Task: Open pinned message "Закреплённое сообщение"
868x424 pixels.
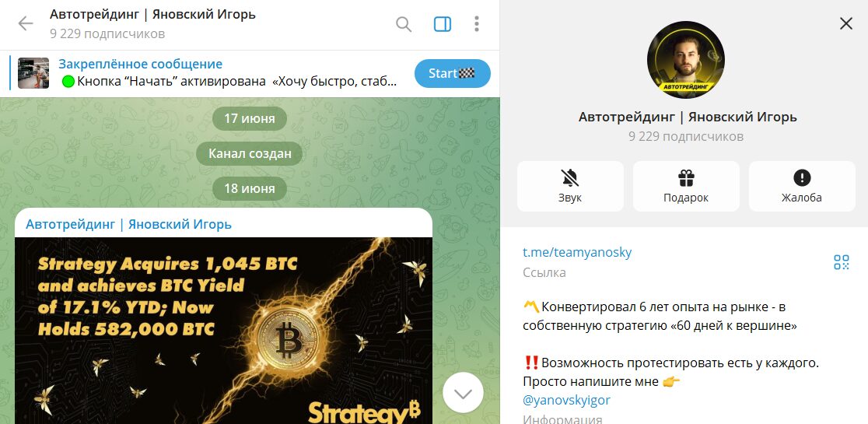Action: tap(141, 65)
